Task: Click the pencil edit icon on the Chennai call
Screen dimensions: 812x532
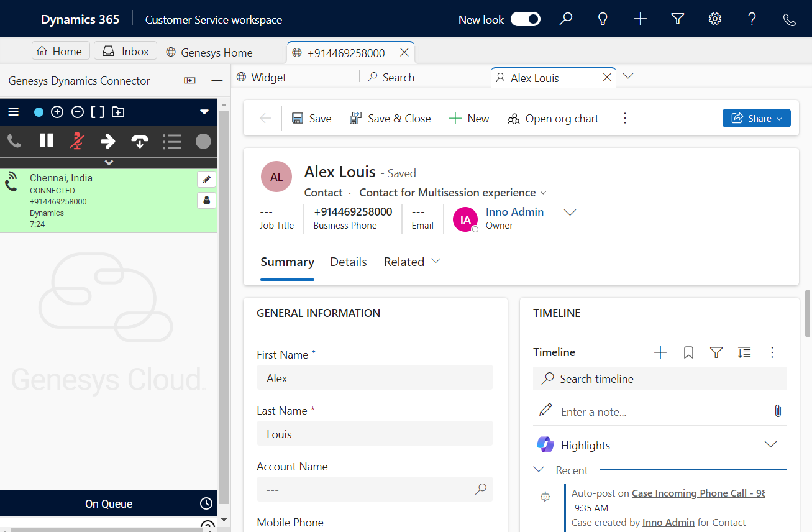Action: [206, 179]
